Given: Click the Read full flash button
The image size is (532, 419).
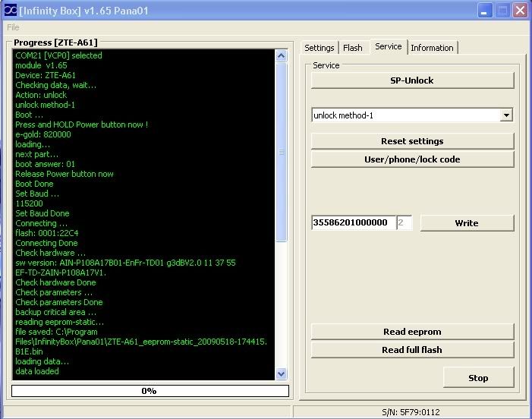Looking at the screenshot, I should coord(412,350).
